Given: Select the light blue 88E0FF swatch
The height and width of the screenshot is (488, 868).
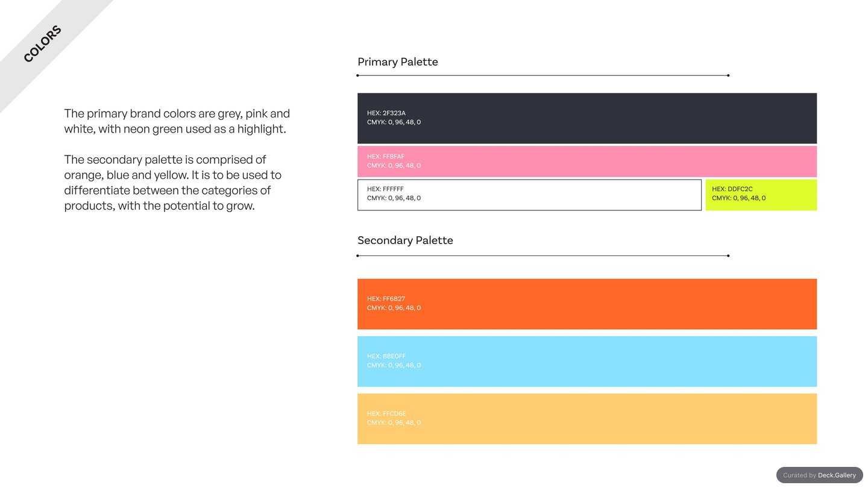Looking at the screenshot, I should point(587,361).
